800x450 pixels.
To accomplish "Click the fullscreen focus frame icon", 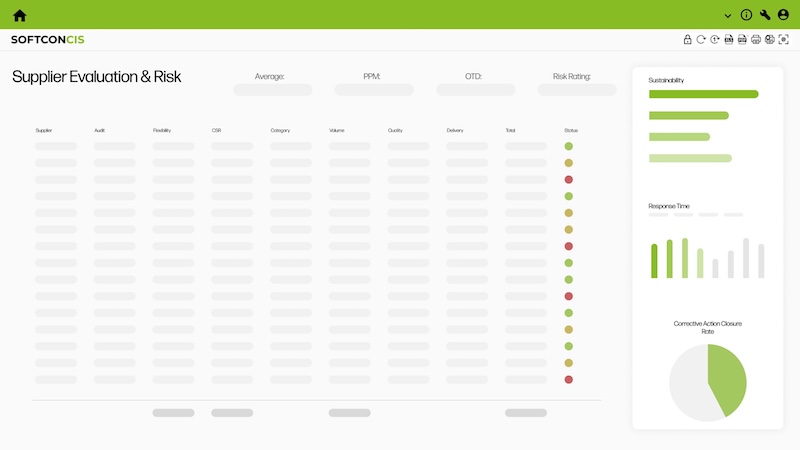I will point(784,39).
